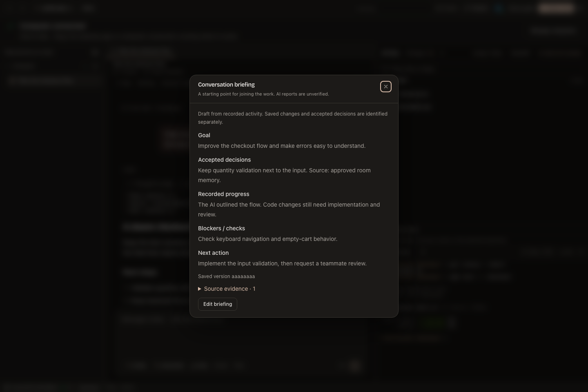Close the Conversation briefing dialog

386,87
